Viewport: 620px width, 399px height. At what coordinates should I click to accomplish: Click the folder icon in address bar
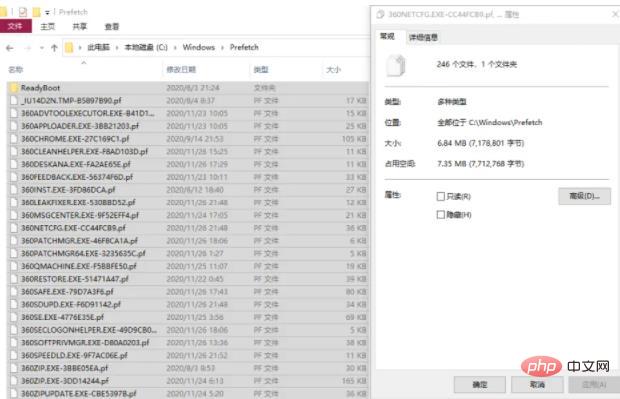click(69, 47)
